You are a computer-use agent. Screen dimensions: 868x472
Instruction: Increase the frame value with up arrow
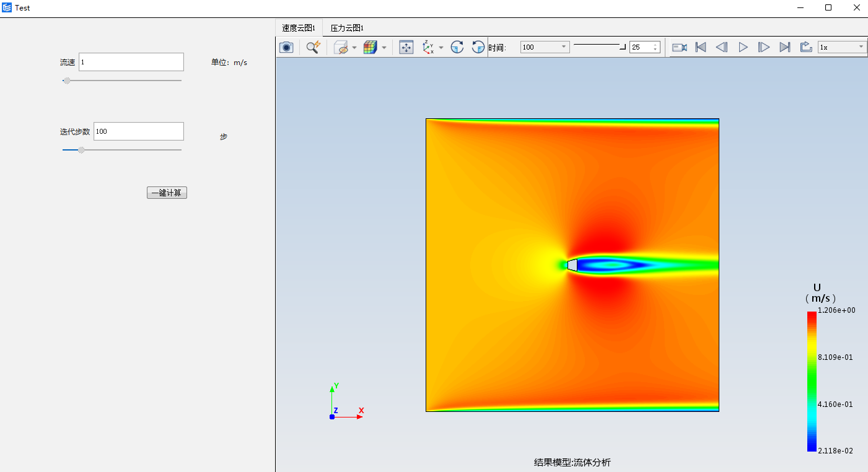[656, 45]
